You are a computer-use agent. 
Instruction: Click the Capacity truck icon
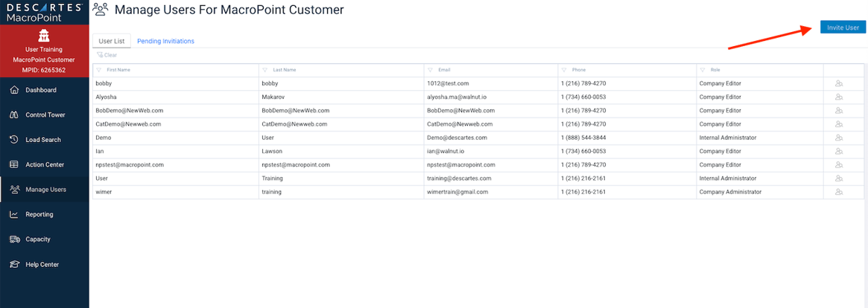tap(14, 240)
